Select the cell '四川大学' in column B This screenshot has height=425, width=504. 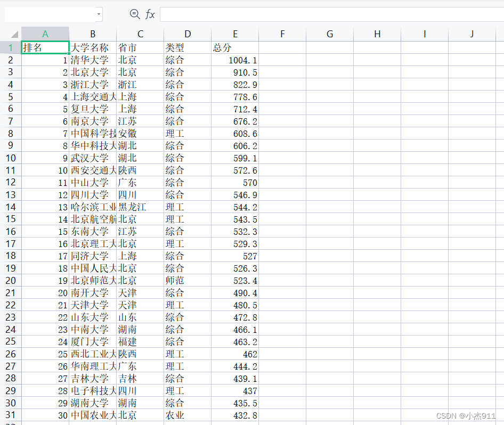[x=93, y=194]
